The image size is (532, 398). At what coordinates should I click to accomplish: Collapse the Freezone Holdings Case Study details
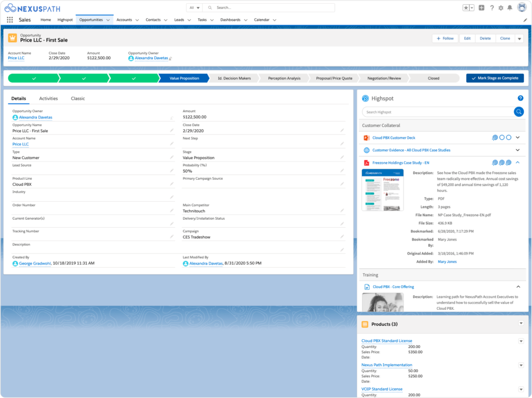pyautogui.click(x=518, y=163)
